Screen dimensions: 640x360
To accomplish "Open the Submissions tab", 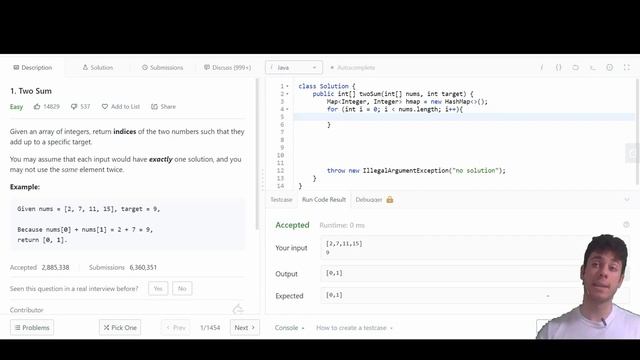I will tap(162, 67).
